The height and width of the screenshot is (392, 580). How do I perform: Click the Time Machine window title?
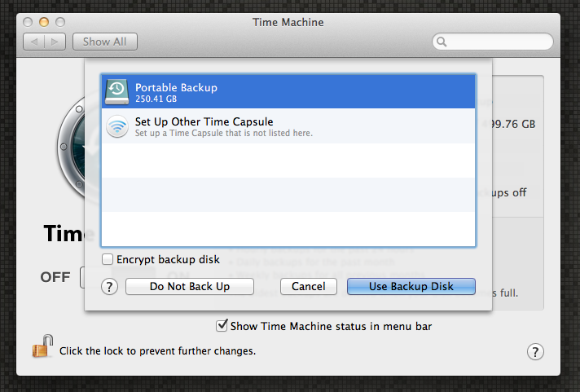click(288, 22)
